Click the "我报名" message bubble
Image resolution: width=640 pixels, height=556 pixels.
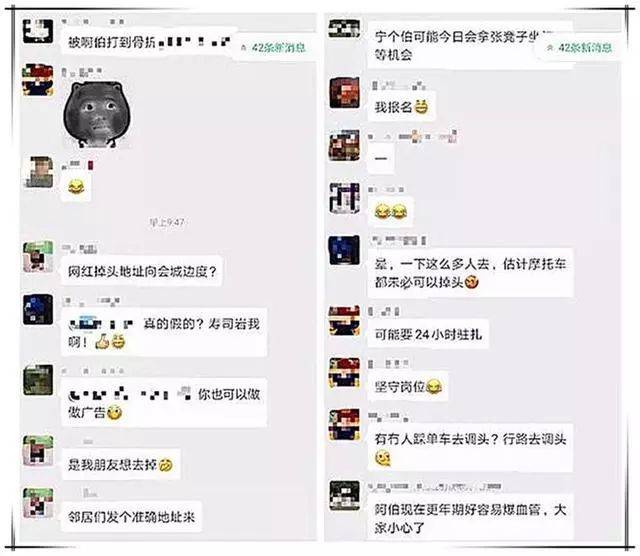[402, 107]
